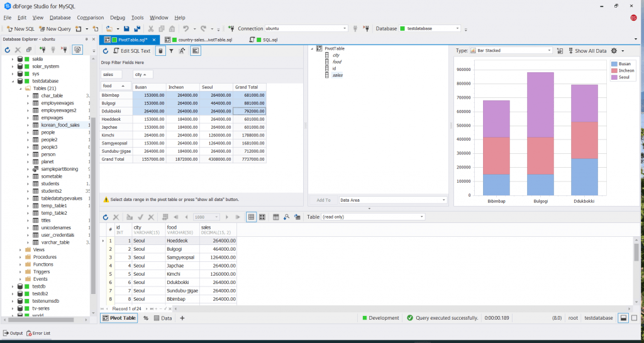
Task: Expand the Views folder
Action: [19, 249]
